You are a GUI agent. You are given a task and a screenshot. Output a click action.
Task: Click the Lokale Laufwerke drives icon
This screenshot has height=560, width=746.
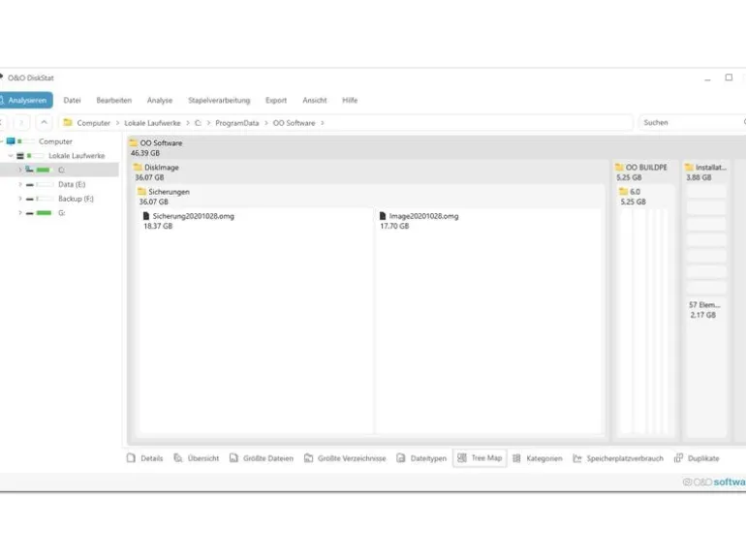point(20,156)
